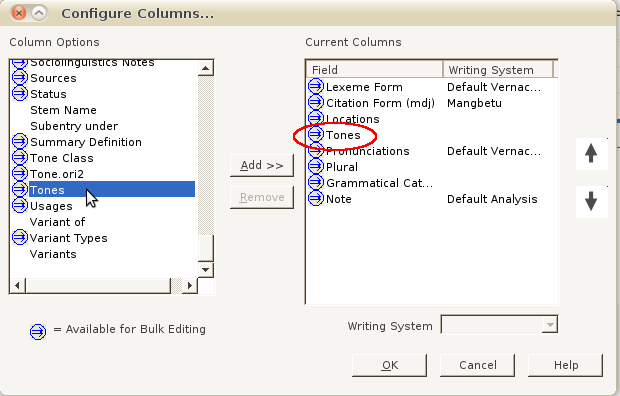Click the icon next to Citation Form (mdj)
This screenshot has width=620, height=396.
316,102
